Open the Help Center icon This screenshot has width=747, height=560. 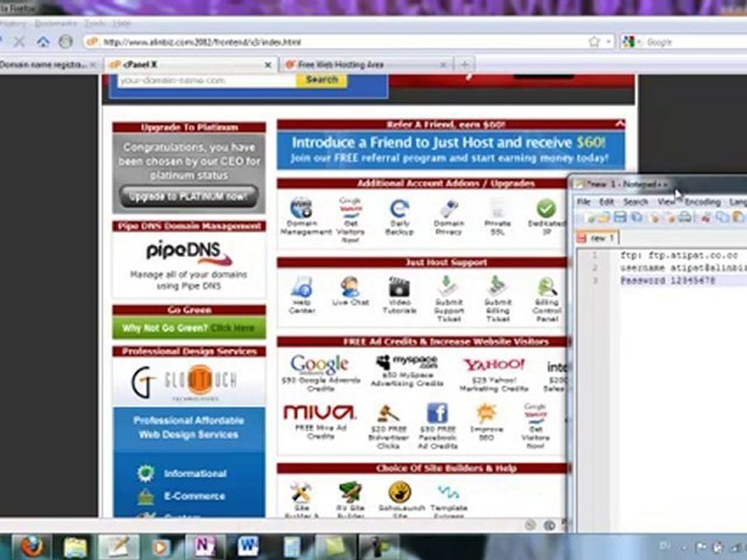pos(302,287)
